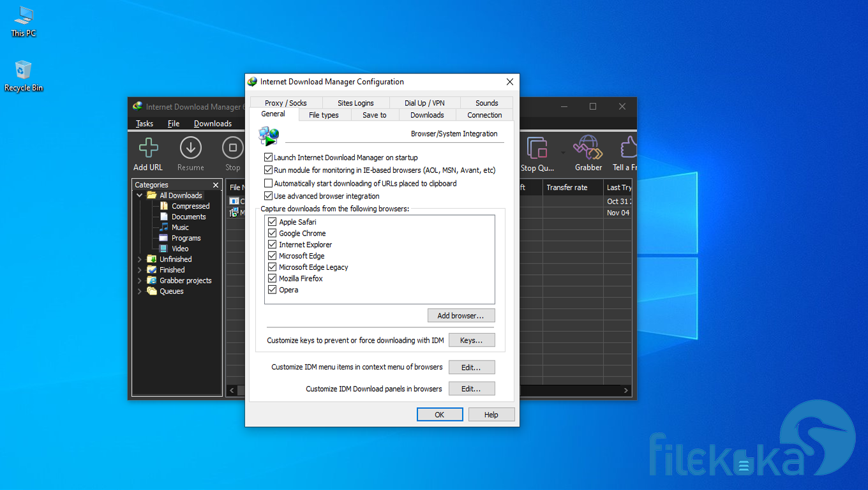Confirm the configuration with OK
The image size is (868, 490).
click(440, 414)
